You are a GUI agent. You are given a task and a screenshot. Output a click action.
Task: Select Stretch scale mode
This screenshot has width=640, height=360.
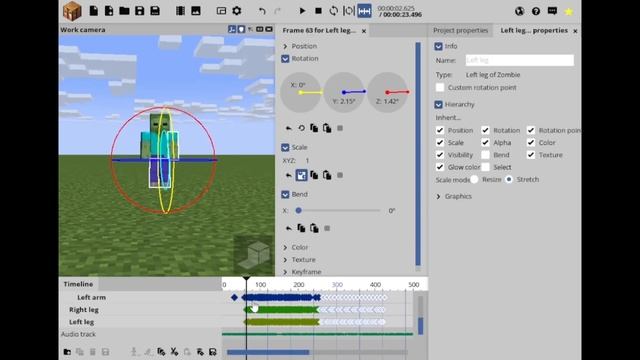click(x=509, y=179)
